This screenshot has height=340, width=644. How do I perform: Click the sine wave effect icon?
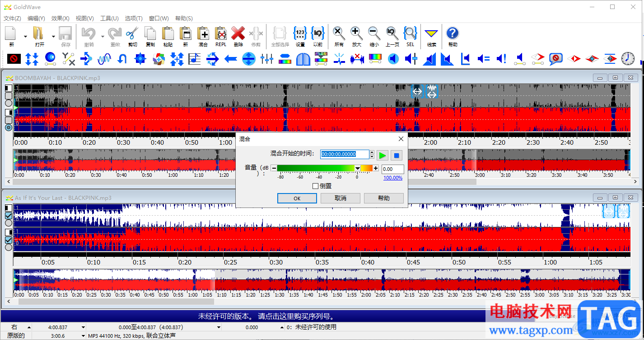104,59
